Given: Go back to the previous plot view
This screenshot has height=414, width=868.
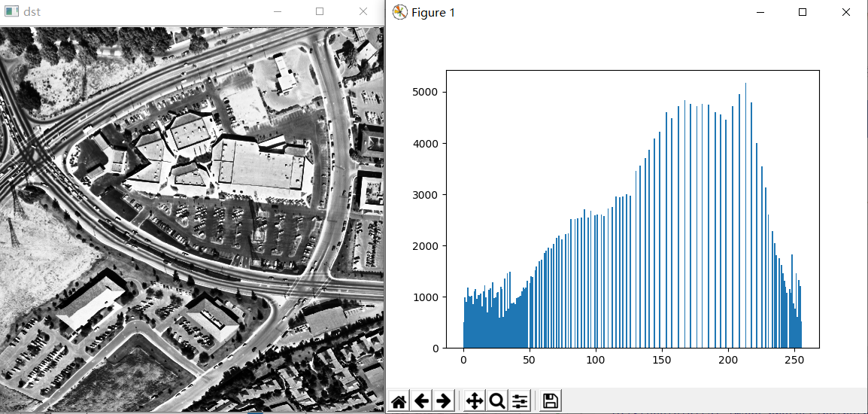Looking at the screenshot, I should (x=421, y=400).
